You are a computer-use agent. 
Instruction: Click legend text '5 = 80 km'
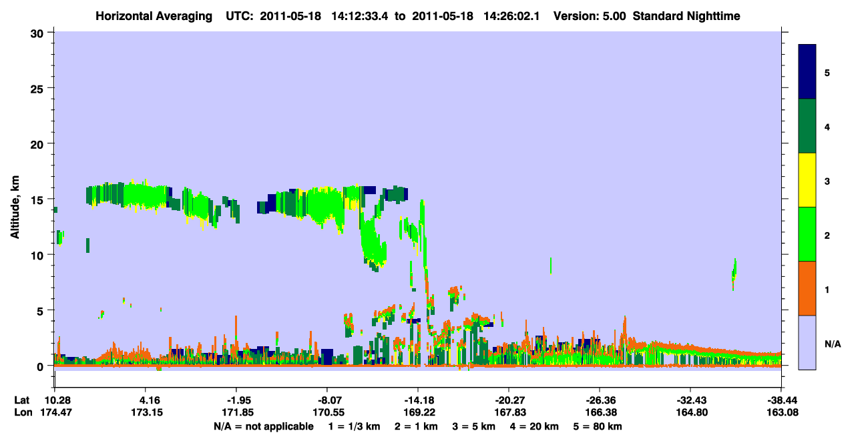pos(598,426)
